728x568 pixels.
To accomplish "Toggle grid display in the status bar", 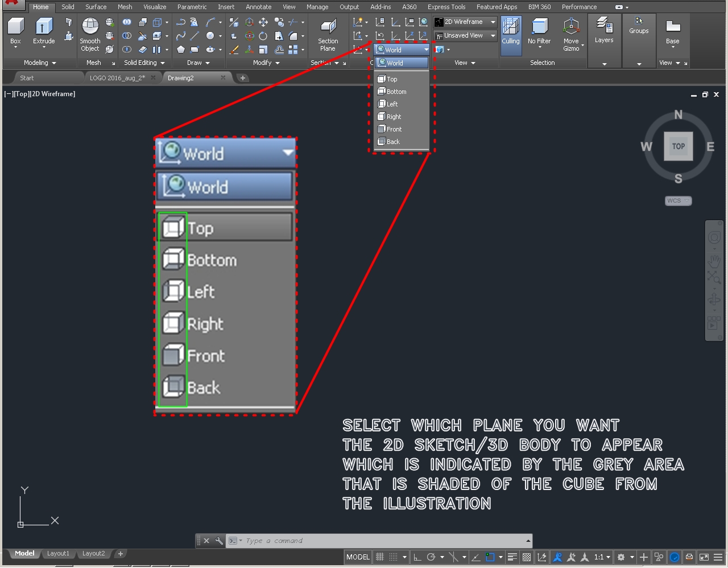I will click(379, 557).
